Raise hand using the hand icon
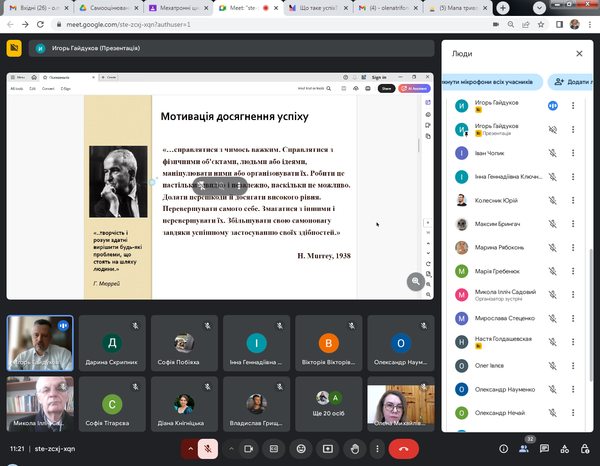Image resolution: width=600 pixels, height=466 pixels. coord(353,449)
